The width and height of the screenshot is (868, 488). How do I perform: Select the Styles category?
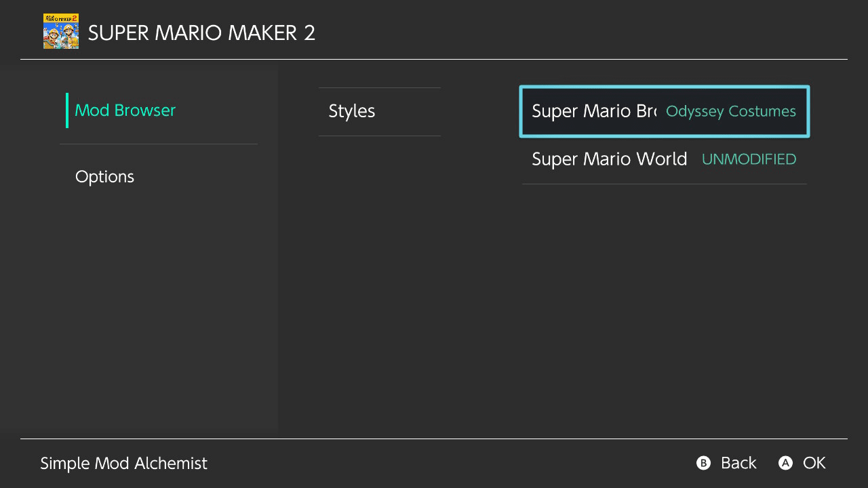coord(380,111)
